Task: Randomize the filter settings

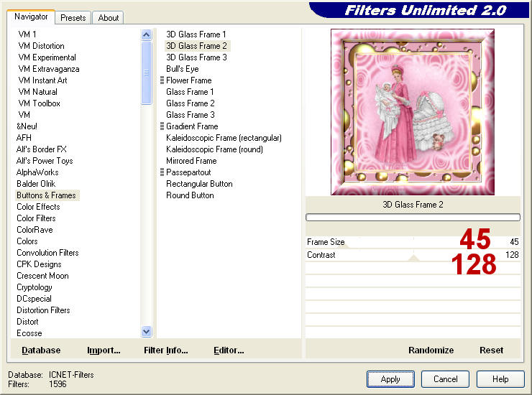Action: pyautogui.click(x=431, y=350)
